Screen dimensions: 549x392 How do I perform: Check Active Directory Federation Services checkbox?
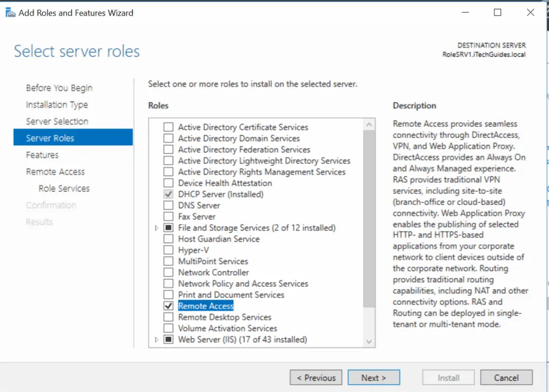(168, 150)
